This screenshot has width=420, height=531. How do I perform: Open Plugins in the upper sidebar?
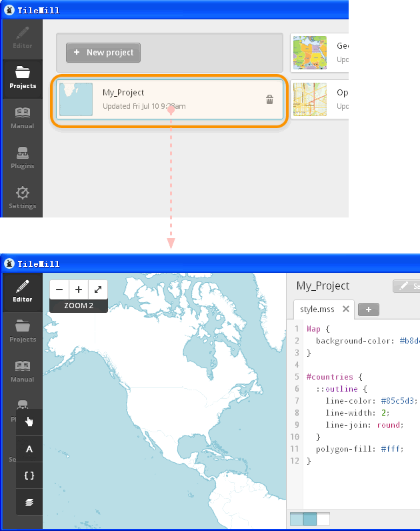pyautogui.click(x=22, y=157)
